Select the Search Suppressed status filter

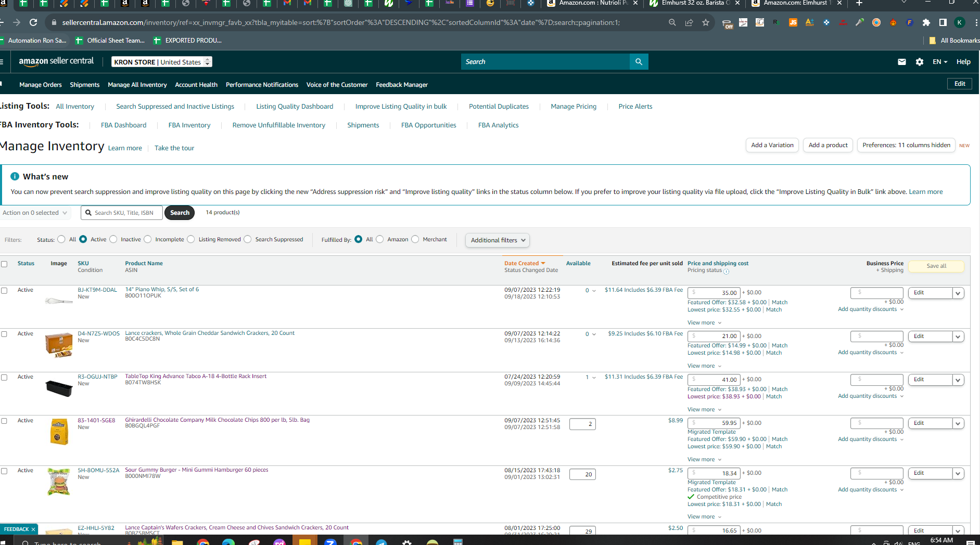coord(248,239)
